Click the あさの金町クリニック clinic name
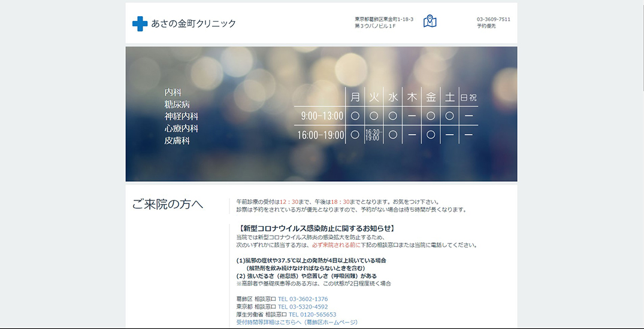The height and width of the screenshot is (329, 644). [193, 24]
